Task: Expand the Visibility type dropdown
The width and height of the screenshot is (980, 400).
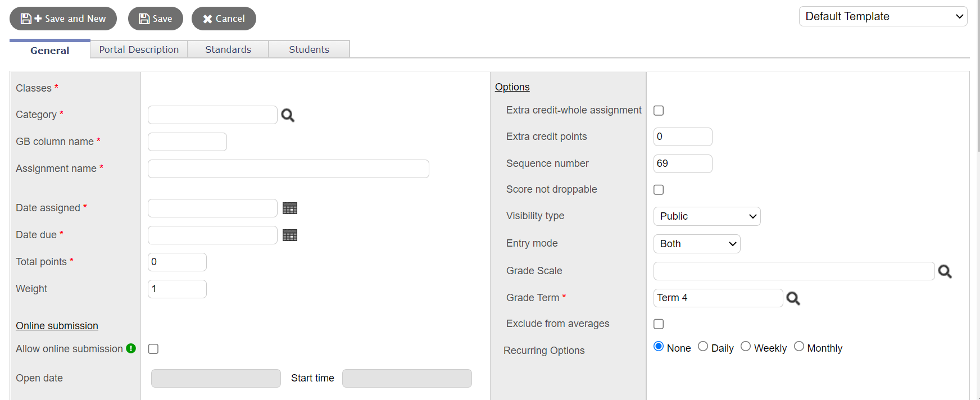Action: click(707, 216)
